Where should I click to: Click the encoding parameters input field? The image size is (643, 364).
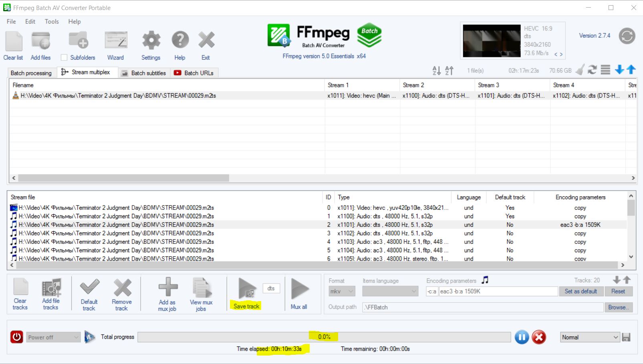pyautogui.click(x=498, y=292)
